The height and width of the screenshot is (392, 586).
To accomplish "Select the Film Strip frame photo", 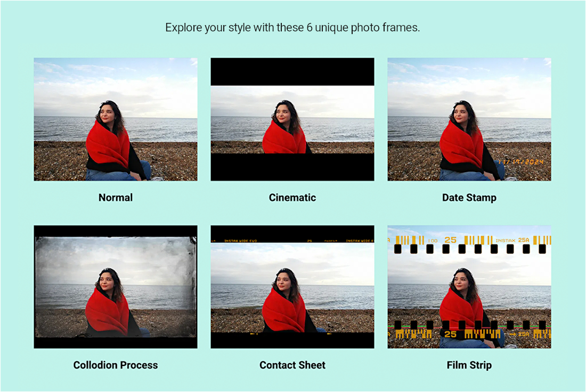I will click(x=469, y=287).
